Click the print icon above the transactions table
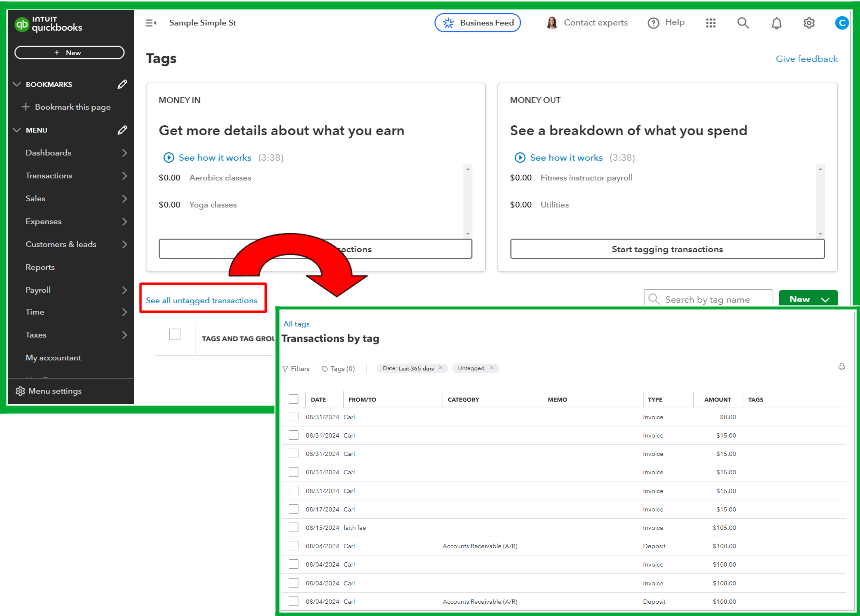The width and height of the screenshot is (860, 616). 842,367
